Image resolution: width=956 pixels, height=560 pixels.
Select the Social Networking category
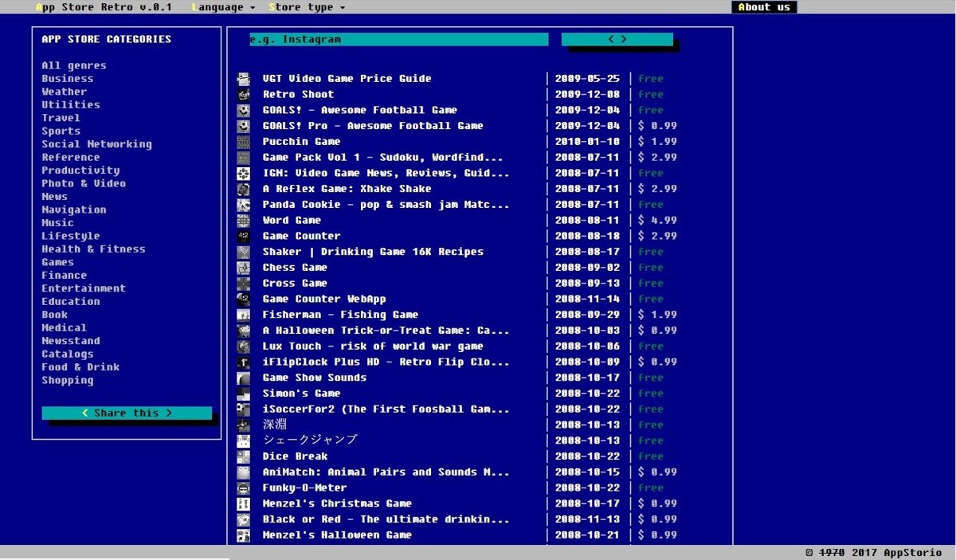96,144
